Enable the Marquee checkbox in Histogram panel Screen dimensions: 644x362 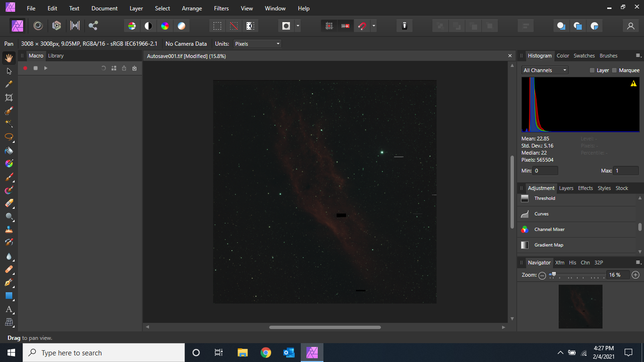point(614,70)
